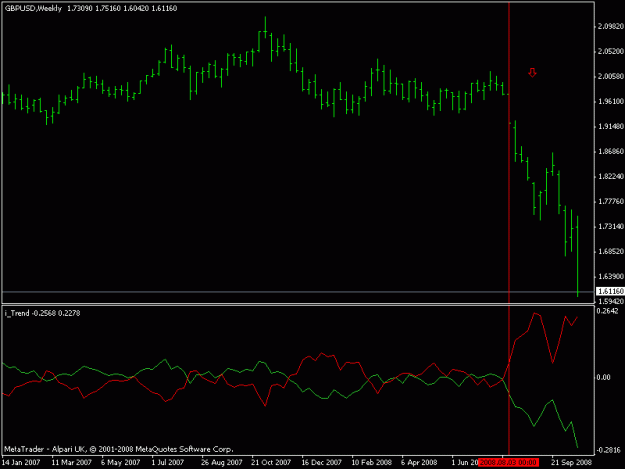
Task: Click indicator scale value 0.2642
Action: pos(607,311)
